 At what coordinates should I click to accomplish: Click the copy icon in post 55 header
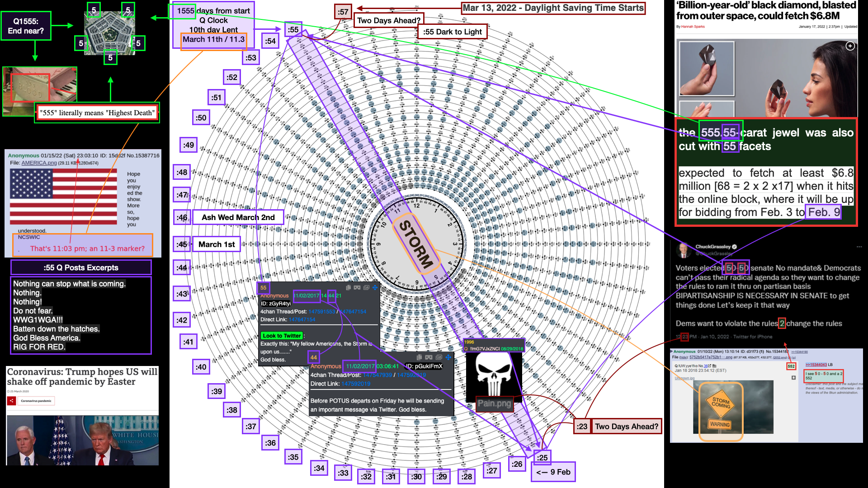coord(348,287)
